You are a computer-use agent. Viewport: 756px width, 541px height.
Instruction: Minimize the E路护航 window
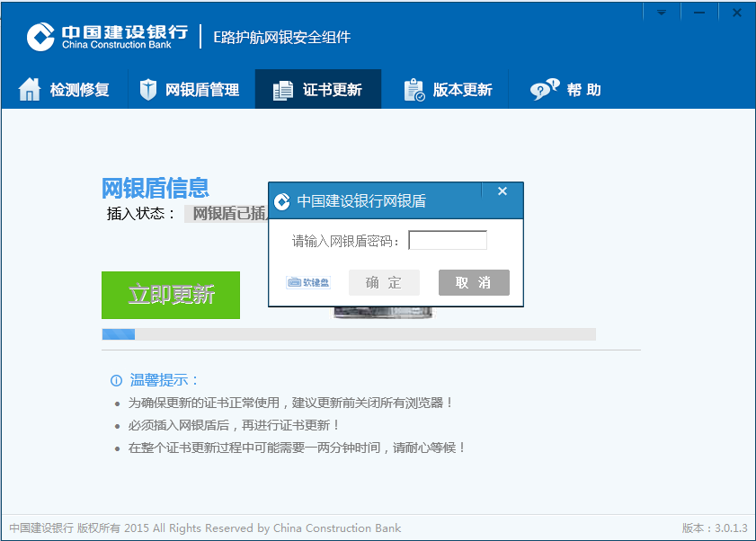coord(699,12)
